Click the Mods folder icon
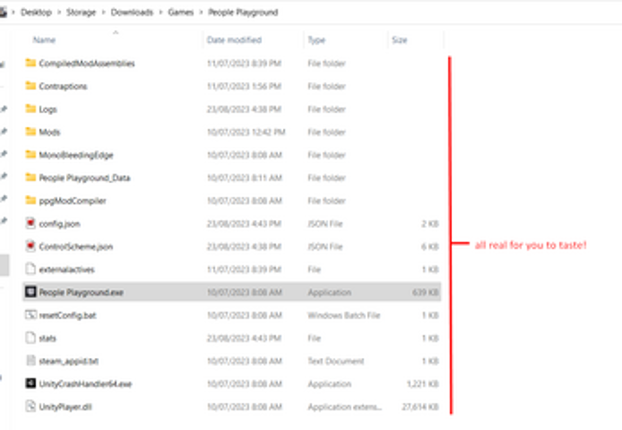This screenshot has height=430, width=622. coord(31,131)
